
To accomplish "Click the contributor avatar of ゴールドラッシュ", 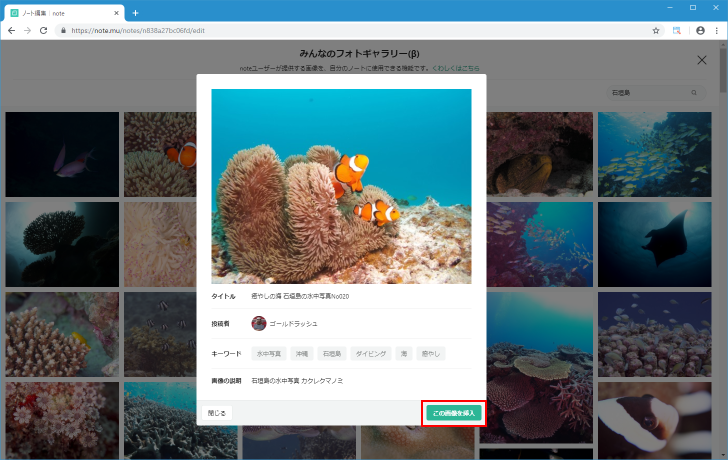I will (x=259, y=324).
